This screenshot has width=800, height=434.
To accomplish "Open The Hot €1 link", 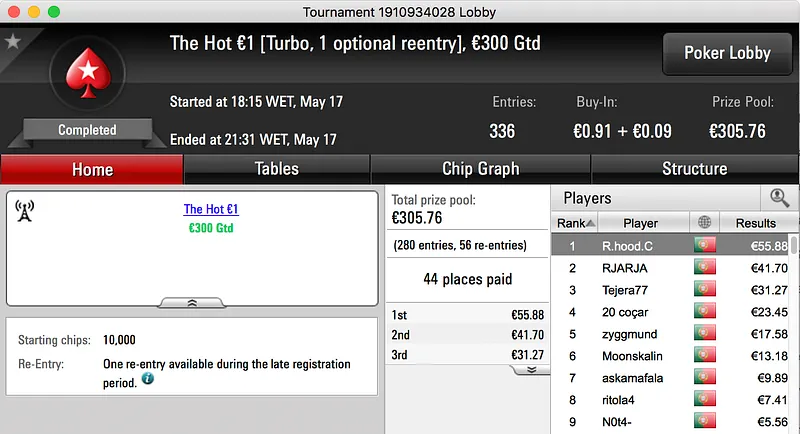I will 211,210.
